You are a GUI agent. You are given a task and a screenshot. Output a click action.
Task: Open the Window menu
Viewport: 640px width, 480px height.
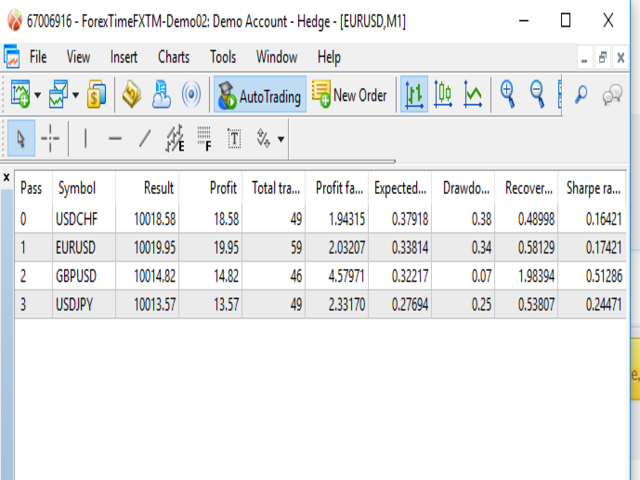point(277,57)
